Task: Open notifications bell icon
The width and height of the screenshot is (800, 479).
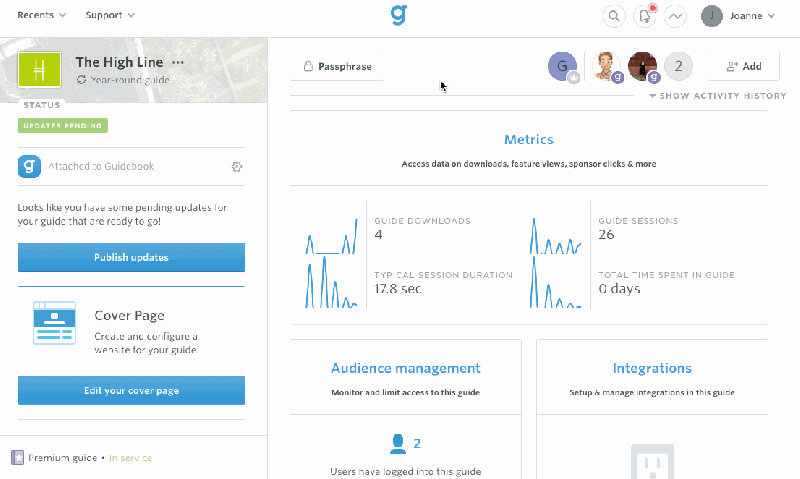Action: pos(644,16)
